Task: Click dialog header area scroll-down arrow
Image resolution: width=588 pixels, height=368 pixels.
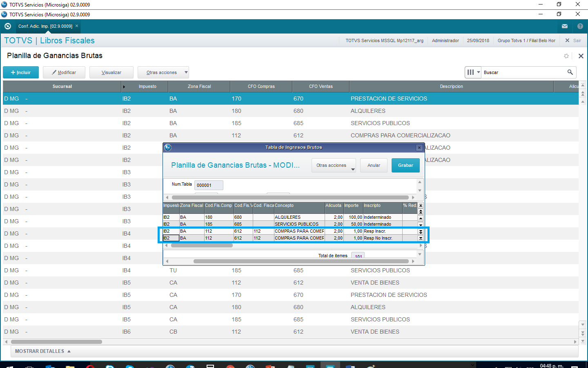Action: coord(420,190)
